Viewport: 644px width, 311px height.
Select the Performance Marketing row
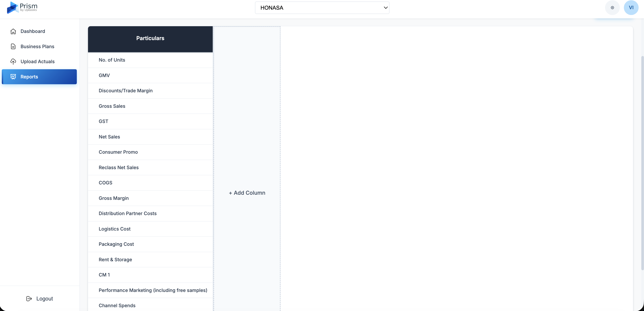(153, 290)
